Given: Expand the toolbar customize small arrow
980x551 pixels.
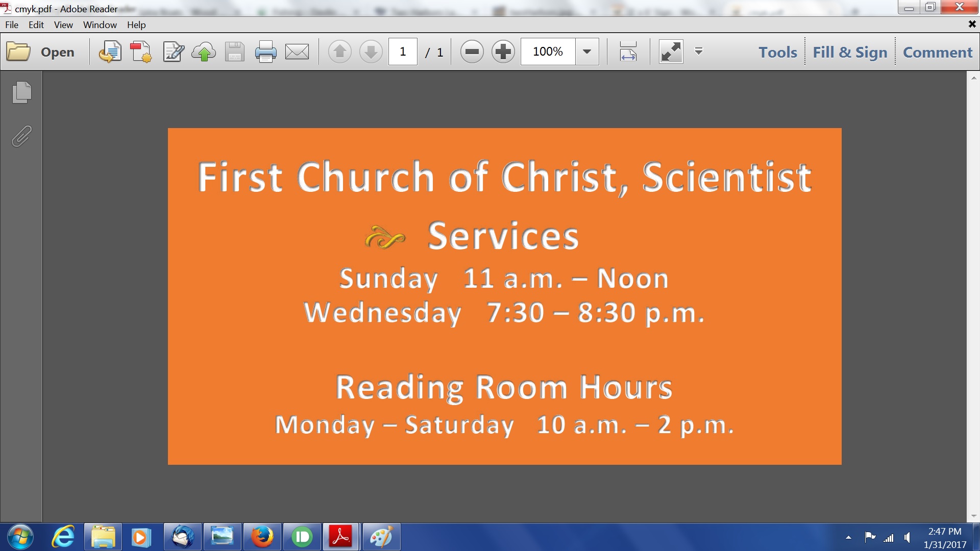Looking at the screenshot, I should tap(699, 51).
